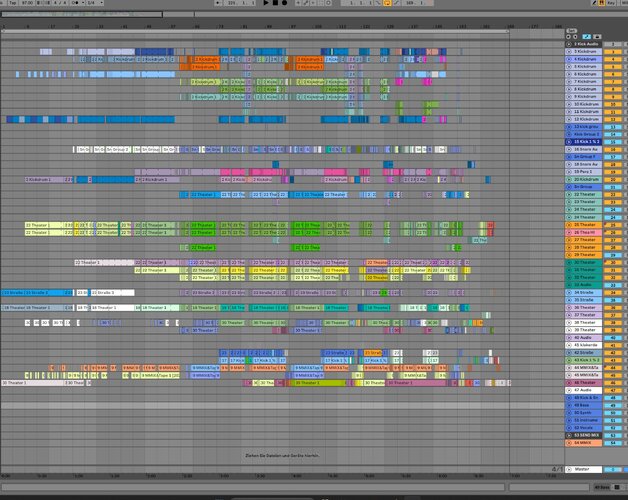Click the status bar icon at bottom right
This screenshot has width=628, height=500.
point(617,487)
